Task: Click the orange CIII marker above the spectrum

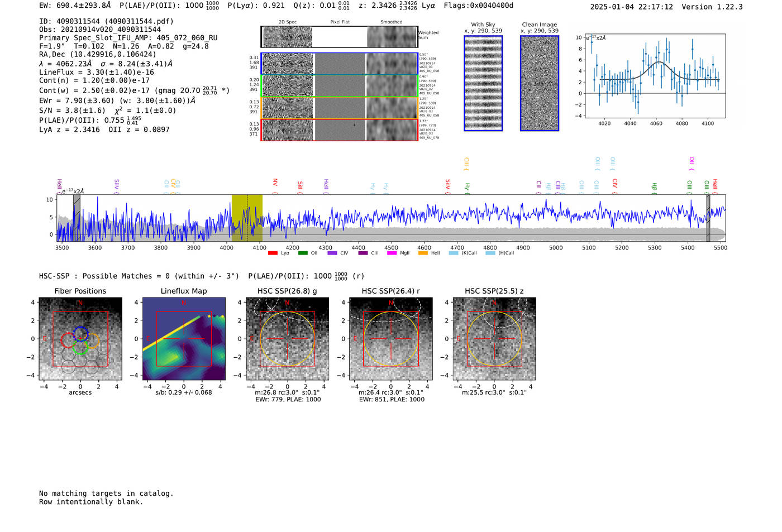Action: [x=466, y=164]
